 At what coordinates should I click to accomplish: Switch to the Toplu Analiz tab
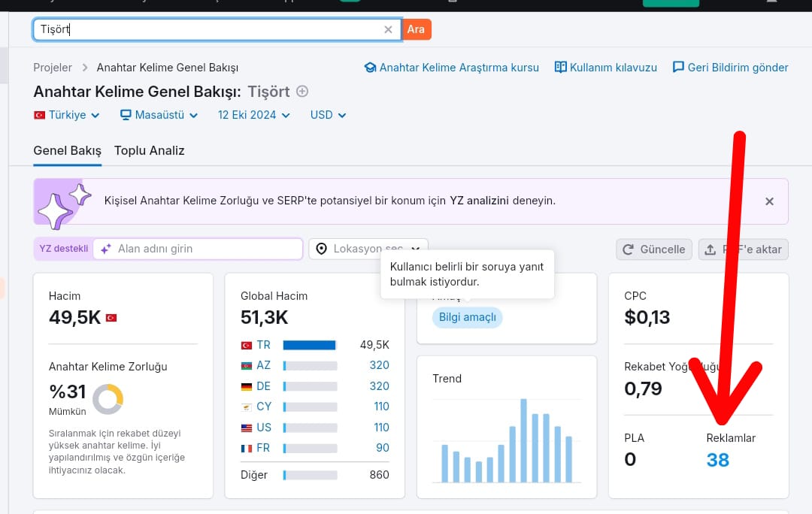pos(149,150)
